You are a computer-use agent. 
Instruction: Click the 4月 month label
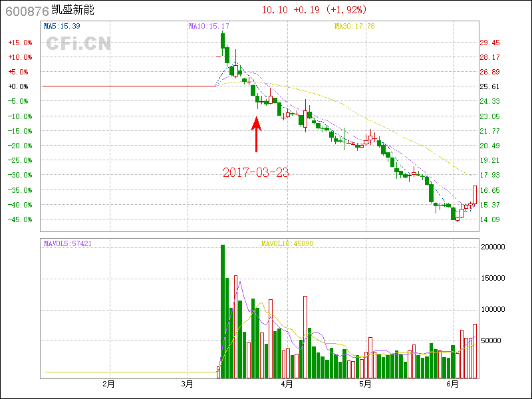point(287,384)
